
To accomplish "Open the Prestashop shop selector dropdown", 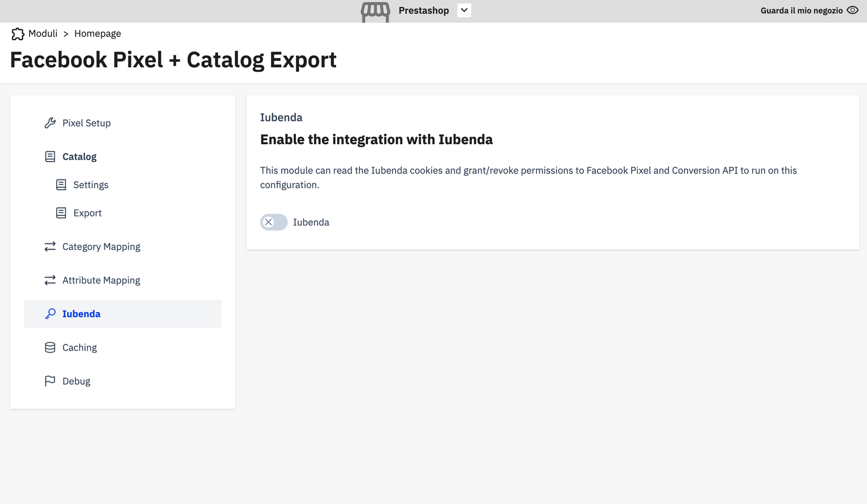I will pos(464,10).
